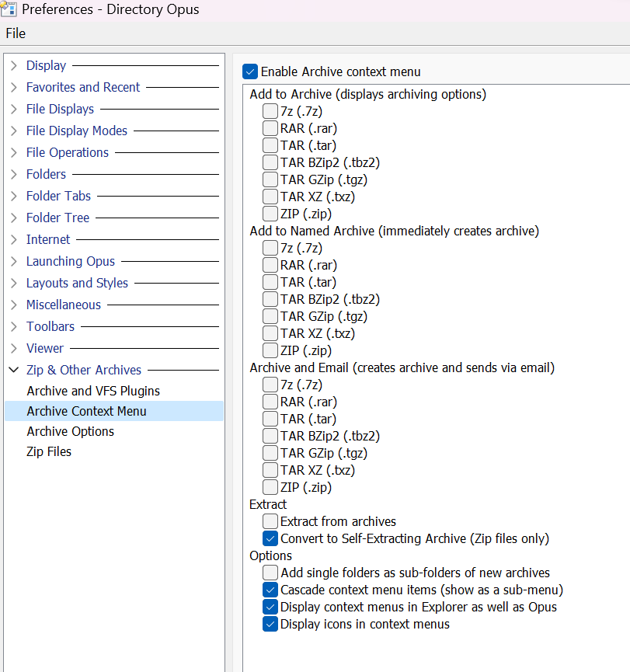Uncheck Enable Archive context menu

tap(250, 71)
